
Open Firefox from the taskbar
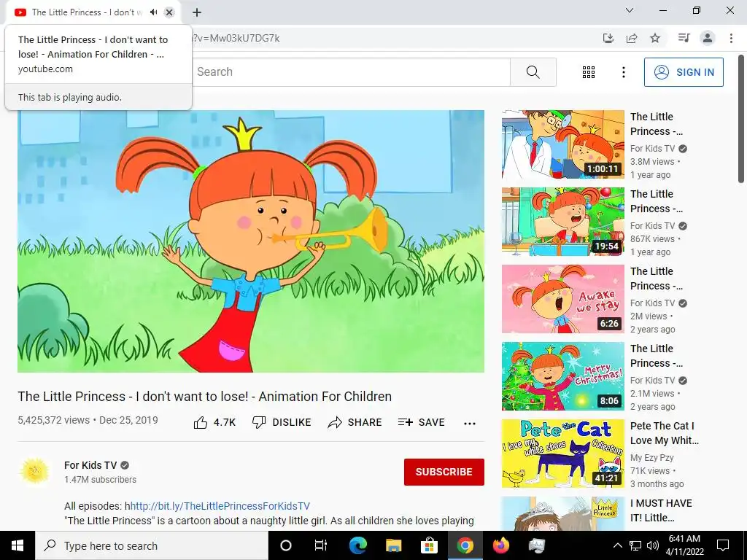[500, 545]
